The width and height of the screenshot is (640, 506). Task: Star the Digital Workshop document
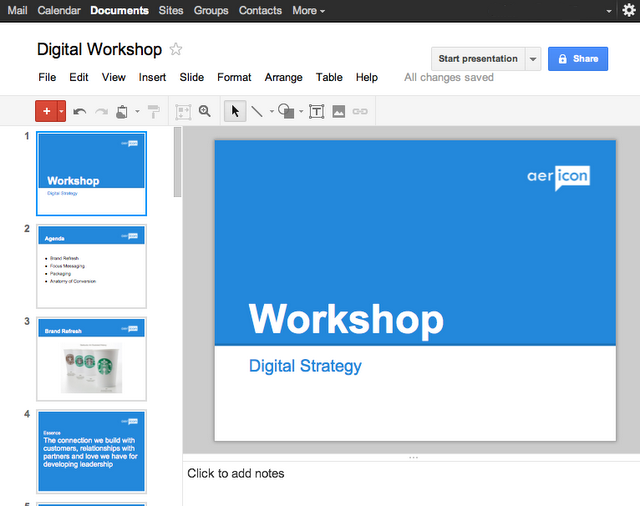pyautogui.click(x=176, y=49)
